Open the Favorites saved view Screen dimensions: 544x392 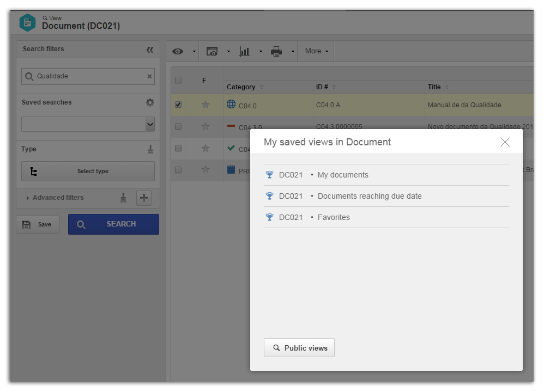386,217
